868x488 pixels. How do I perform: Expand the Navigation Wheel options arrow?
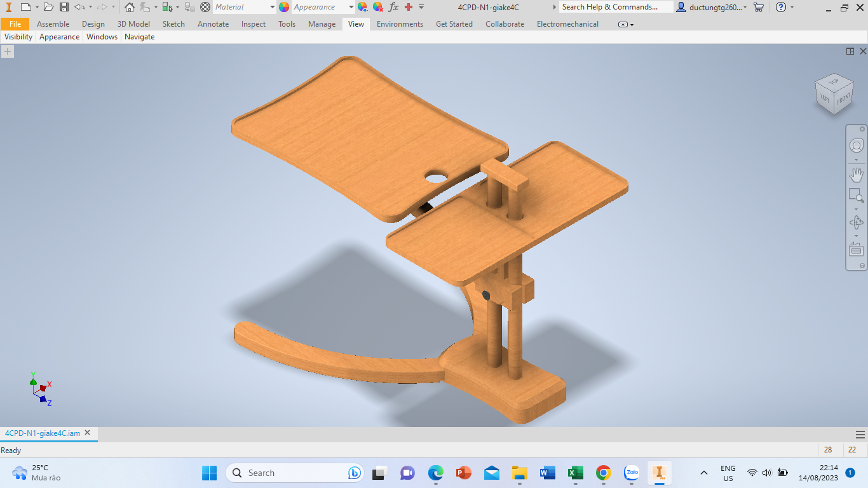[x=857, y=159]
